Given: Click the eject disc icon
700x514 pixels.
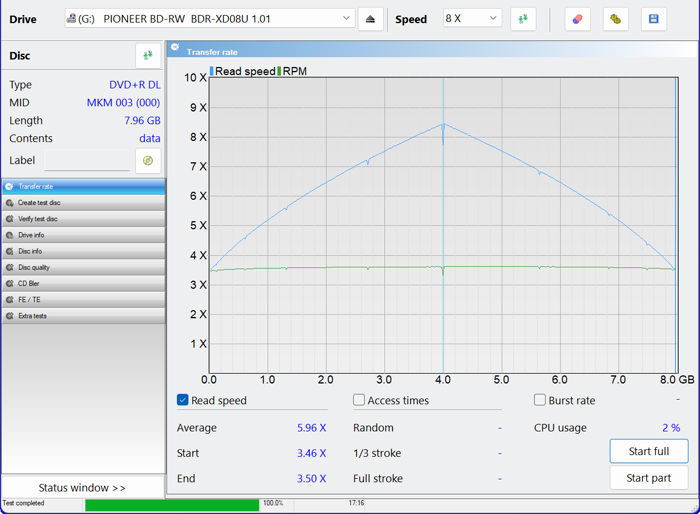Looking at the screenshot, I should click(370, 19).
